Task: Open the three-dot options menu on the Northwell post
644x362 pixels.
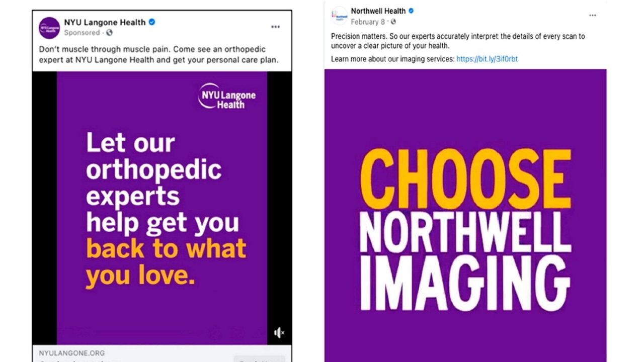Action: [x=592, y=15]
